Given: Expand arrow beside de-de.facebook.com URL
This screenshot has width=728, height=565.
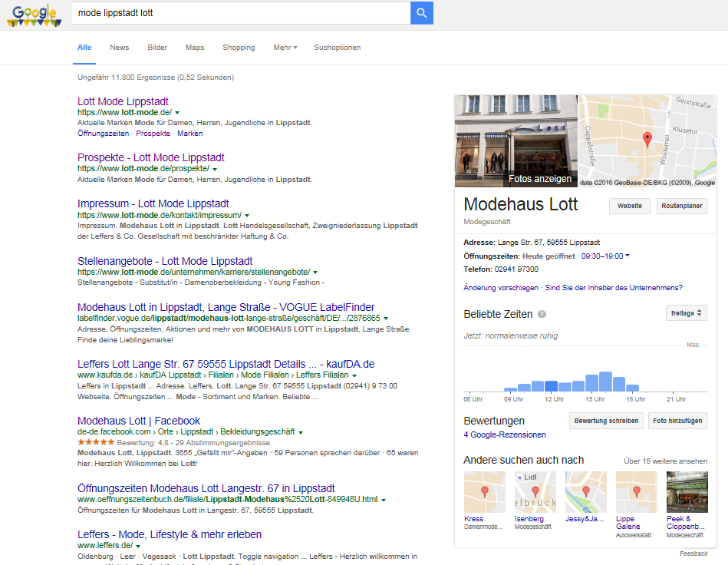Looking at the screenshot, I should (x=301, y=433).
